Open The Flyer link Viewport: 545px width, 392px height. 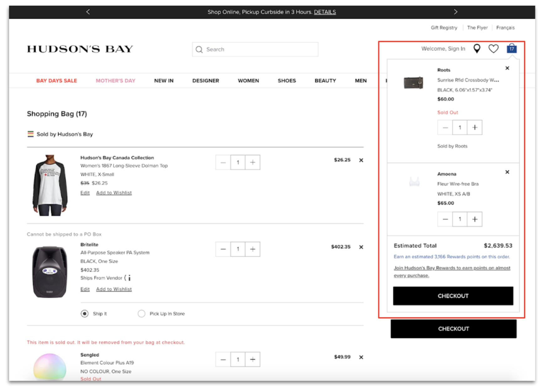pyautogui.click(x=477, y=28)
